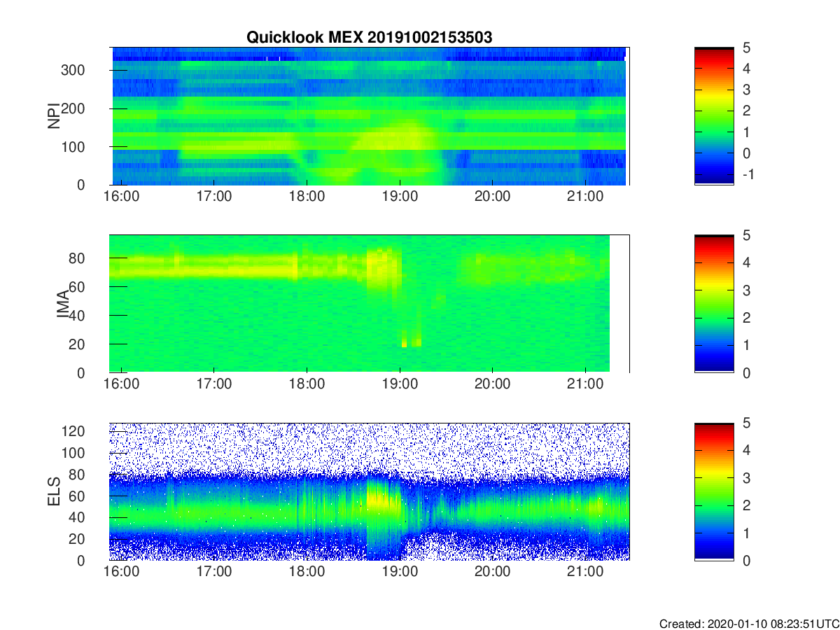Click the "18:00" tick under the IMA panel
The image size is (840, 630).
307,384
